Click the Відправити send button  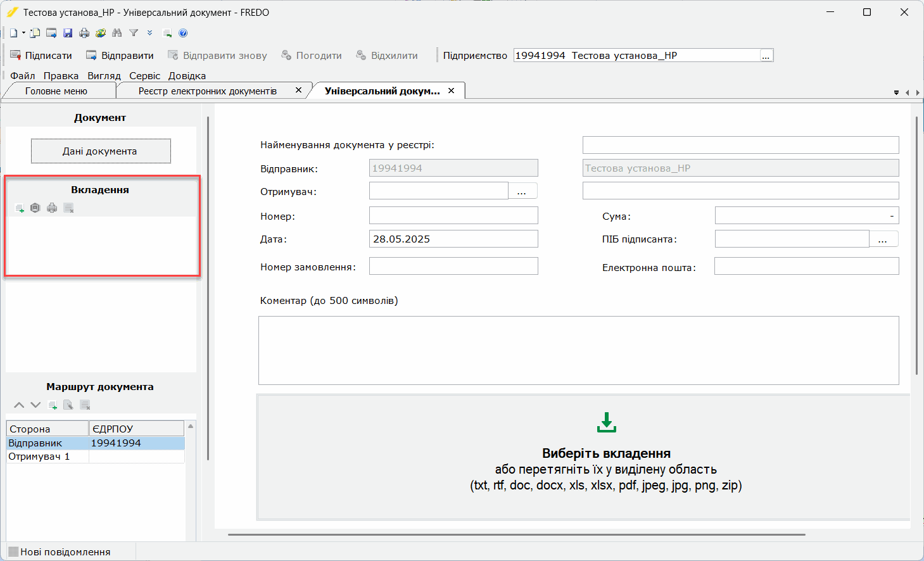(120, 56)
